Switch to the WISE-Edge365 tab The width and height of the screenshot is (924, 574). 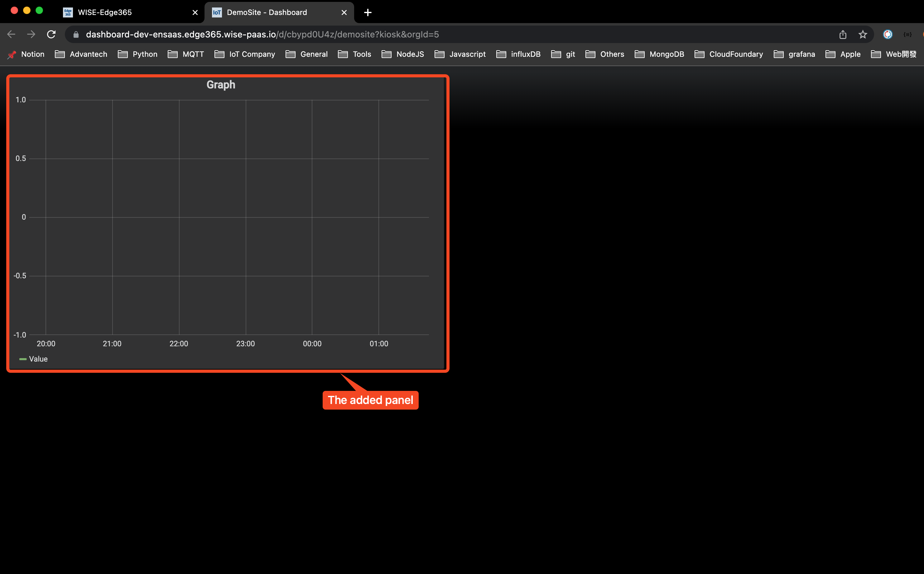[104, 12]
